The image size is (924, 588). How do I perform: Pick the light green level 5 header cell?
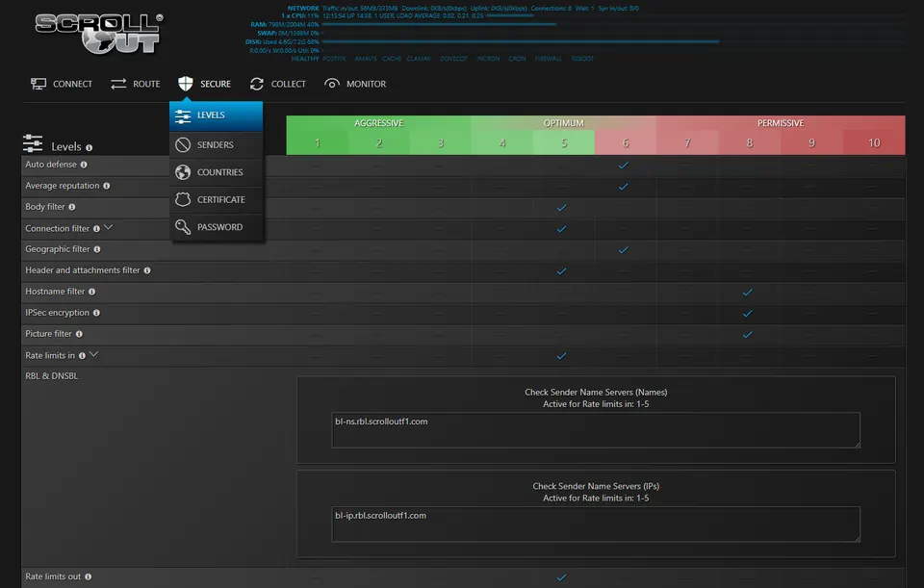click(x=564, y=142)
